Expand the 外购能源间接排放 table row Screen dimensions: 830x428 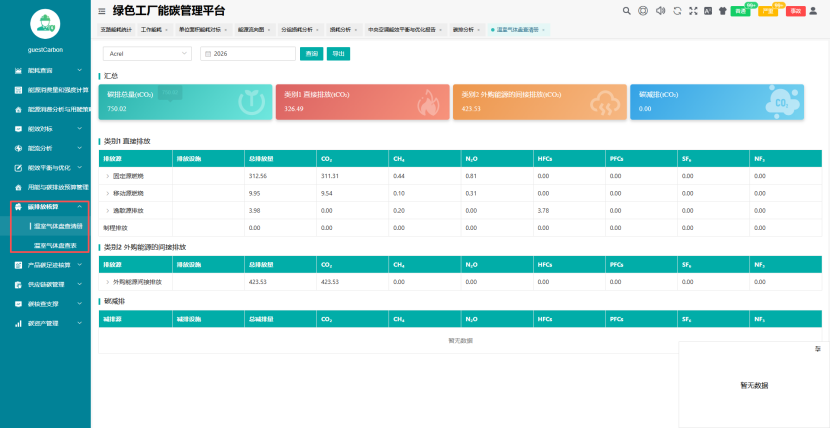coord(107,282)
